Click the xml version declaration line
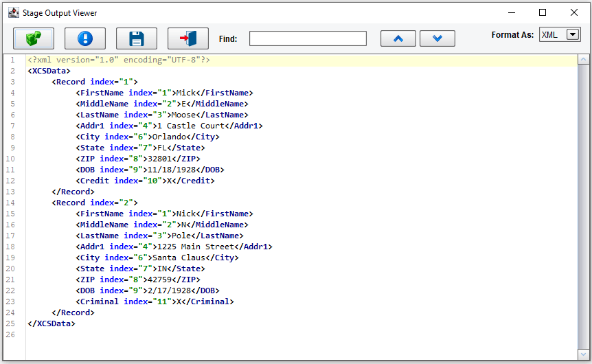Screen dimensions: 592x364 click(119, 60)
